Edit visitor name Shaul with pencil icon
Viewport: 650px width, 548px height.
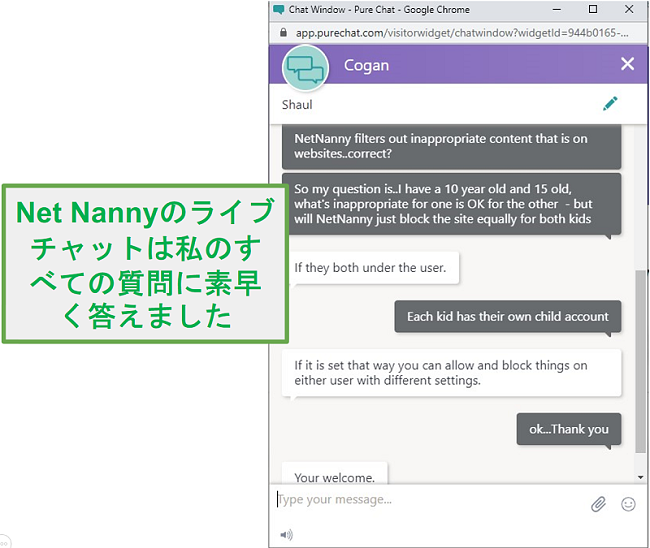[x=610, y=104]
